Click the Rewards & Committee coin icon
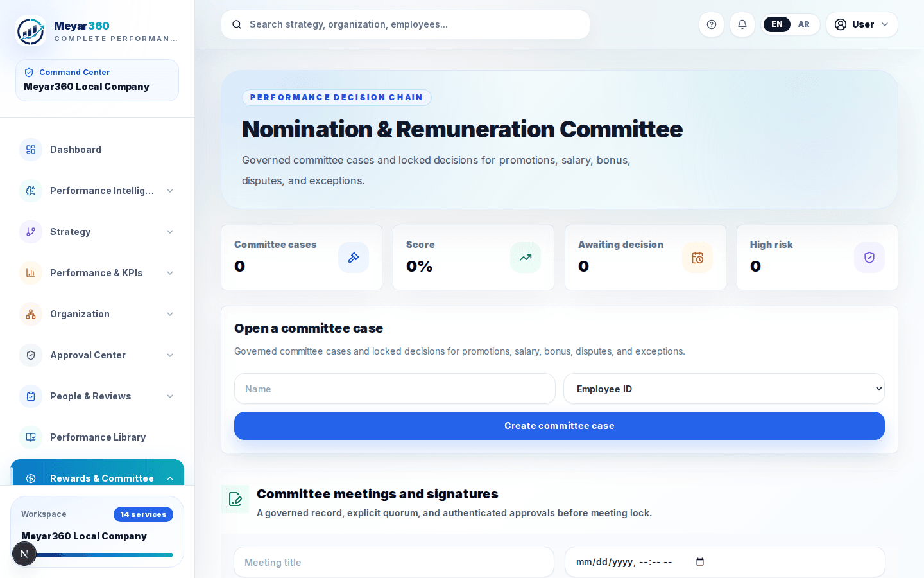Screen dimensions: 924x578 pos(31,478)
